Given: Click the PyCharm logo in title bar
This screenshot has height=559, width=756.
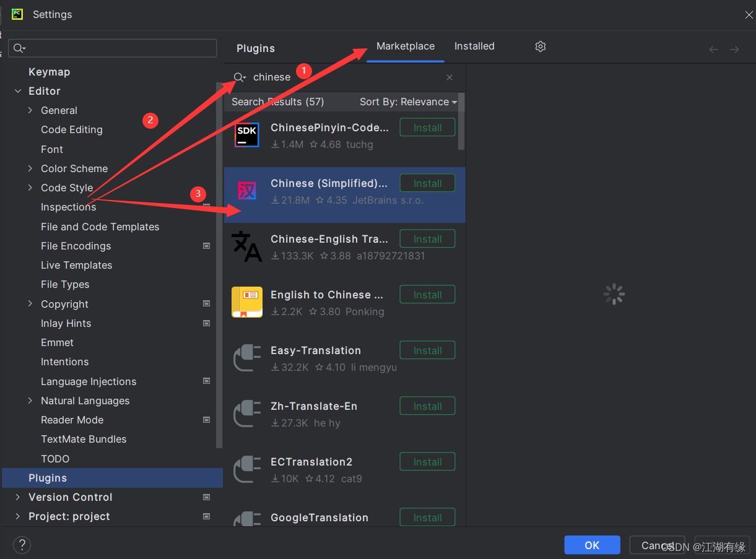Looking at the screenshot, I should click(17, 14).
